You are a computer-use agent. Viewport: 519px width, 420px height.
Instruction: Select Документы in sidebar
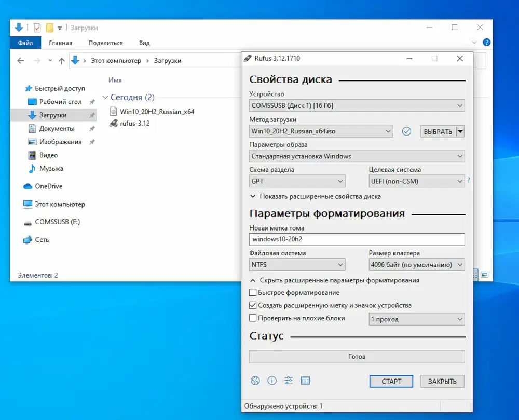57,128
